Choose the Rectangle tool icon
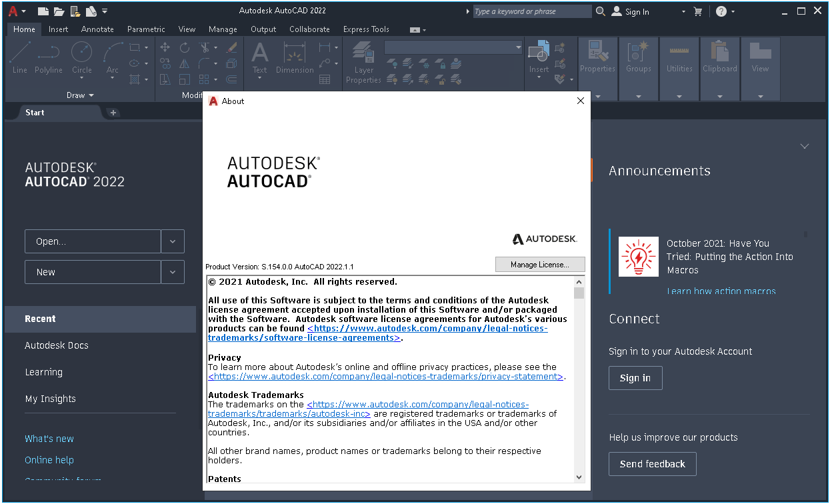 point(135,48)
